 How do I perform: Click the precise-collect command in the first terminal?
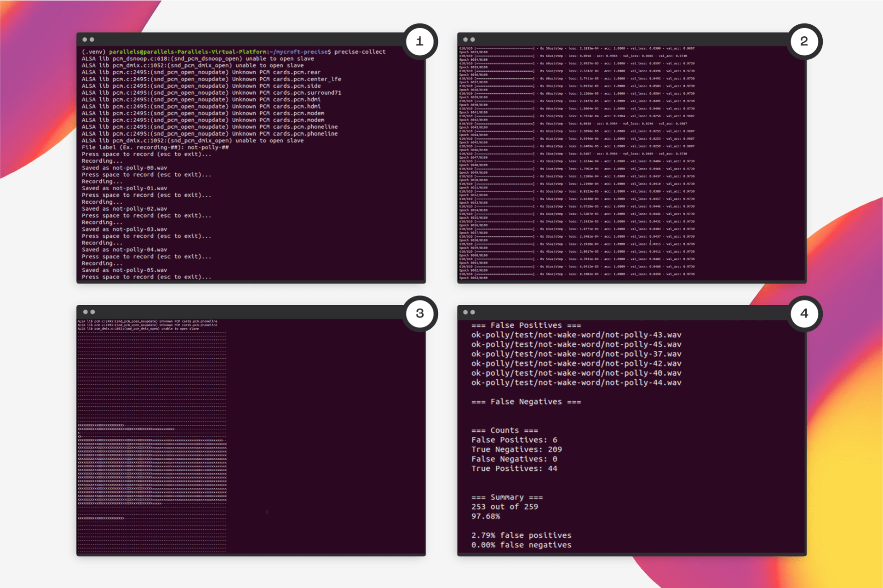pos(360,52)
